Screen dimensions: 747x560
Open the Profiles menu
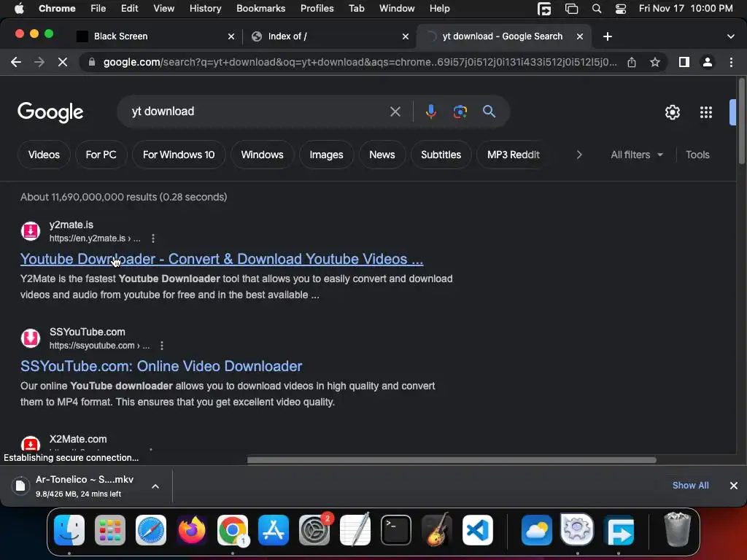(x=317, y=9)
